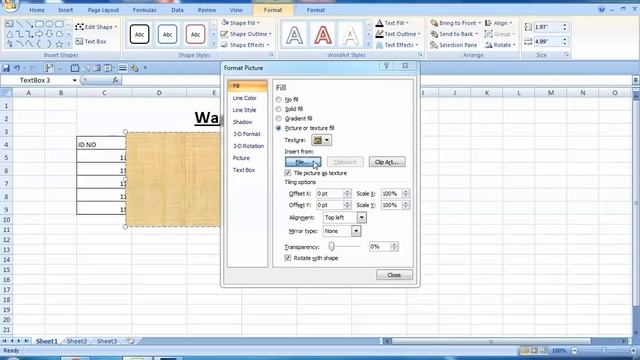Select the Gradient fill radio option
Viewport: 640px width, 360px height.
[x=279, y=119]
